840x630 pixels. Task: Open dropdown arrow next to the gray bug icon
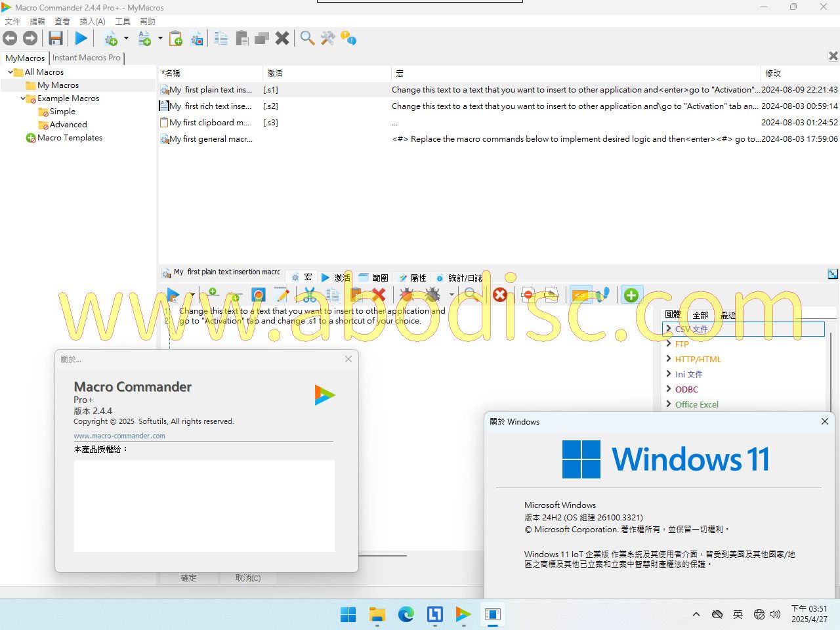pos(451,295)
